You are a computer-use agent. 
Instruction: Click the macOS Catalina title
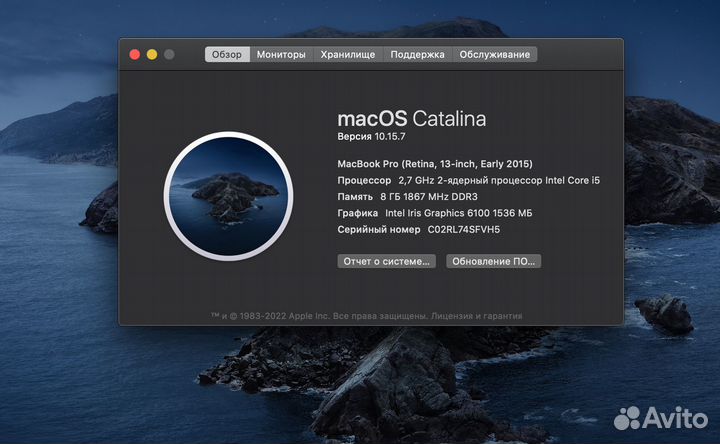[x=411, y=119]
